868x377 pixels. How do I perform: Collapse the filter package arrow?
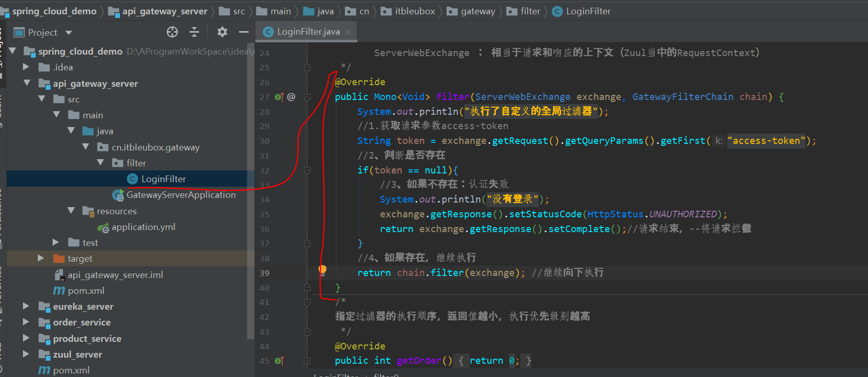(x=101, y=163)
